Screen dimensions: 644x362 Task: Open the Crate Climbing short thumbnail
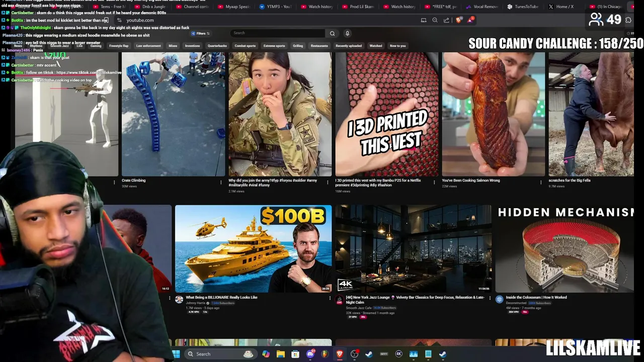click(173, 114)
